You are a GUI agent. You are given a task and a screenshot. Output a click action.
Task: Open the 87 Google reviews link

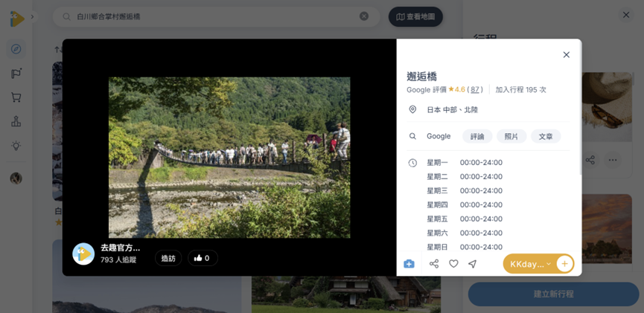pyautogui.click(x=475, y=89)
